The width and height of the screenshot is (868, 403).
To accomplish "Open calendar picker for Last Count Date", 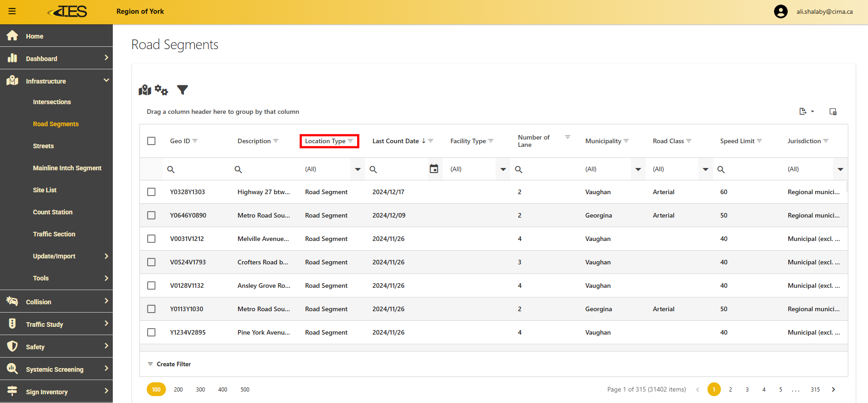I will (x=434, y=169).
